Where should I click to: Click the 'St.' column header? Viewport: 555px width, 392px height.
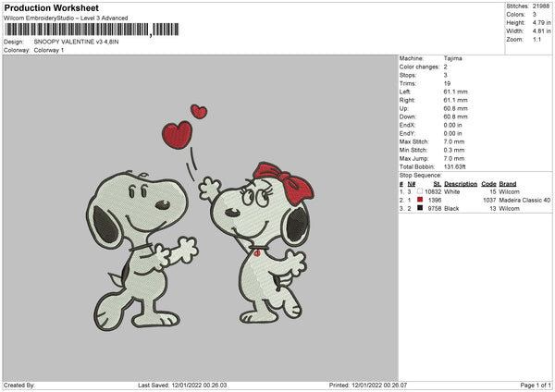pyautogui.click(x=438, y=184)
